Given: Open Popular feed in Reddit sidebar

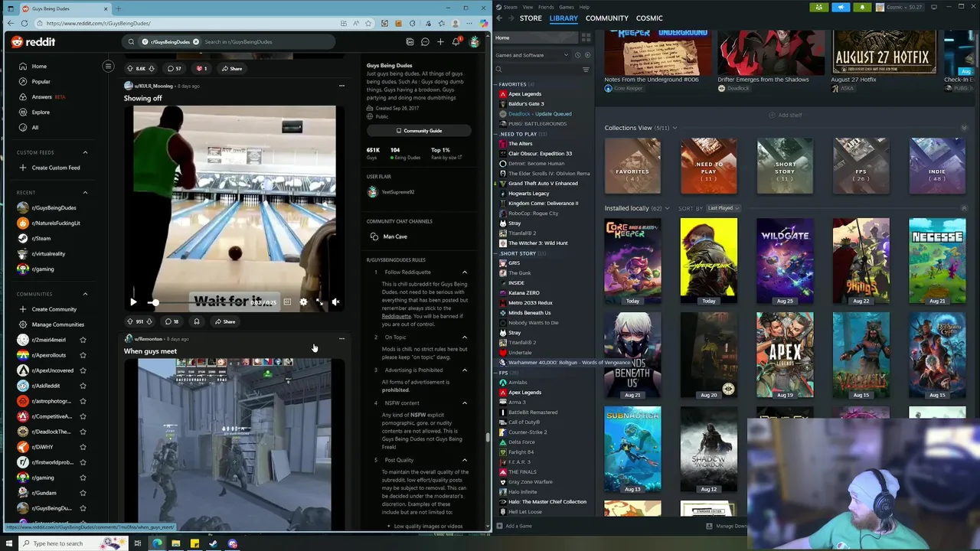Looking at the screenshot, I should click(41, 82).
